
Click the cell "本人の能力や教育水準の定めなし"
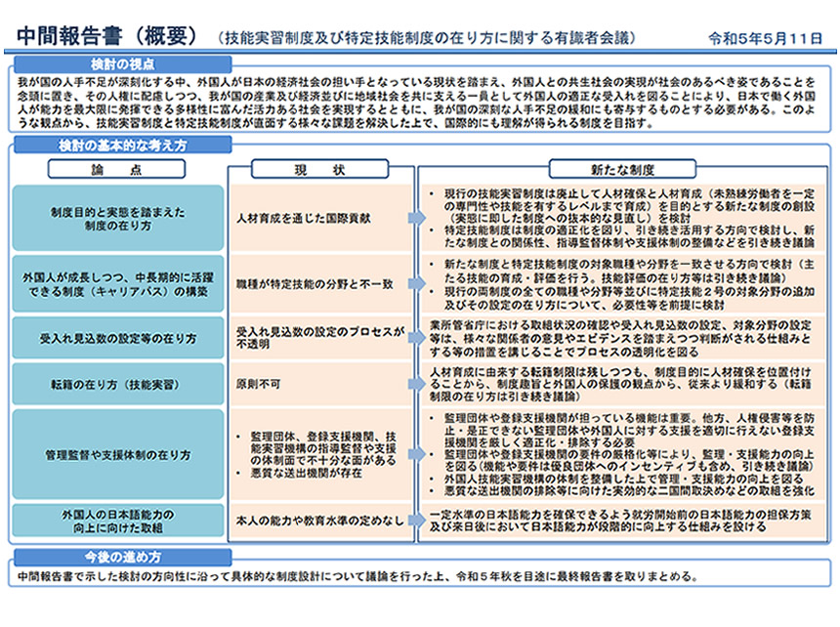coord(319,521)
